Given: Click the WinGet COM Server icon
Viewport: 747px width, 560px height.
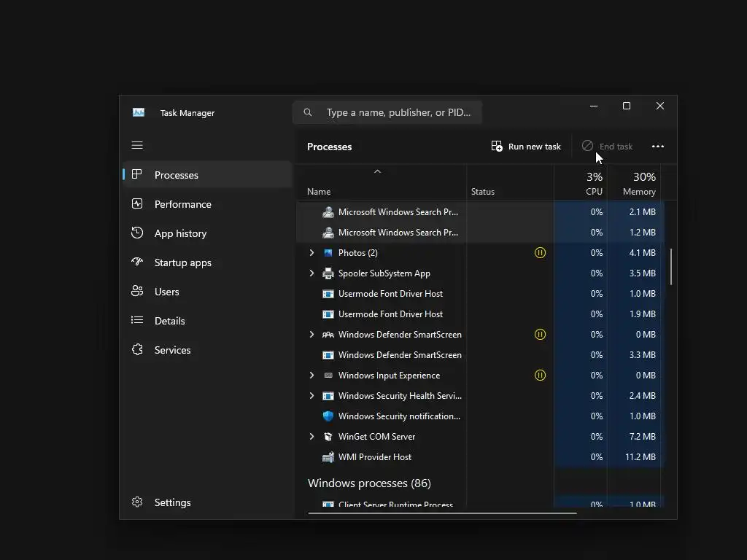Looking at the screenshot, I should pyautogui.click(x=328, y=437).
